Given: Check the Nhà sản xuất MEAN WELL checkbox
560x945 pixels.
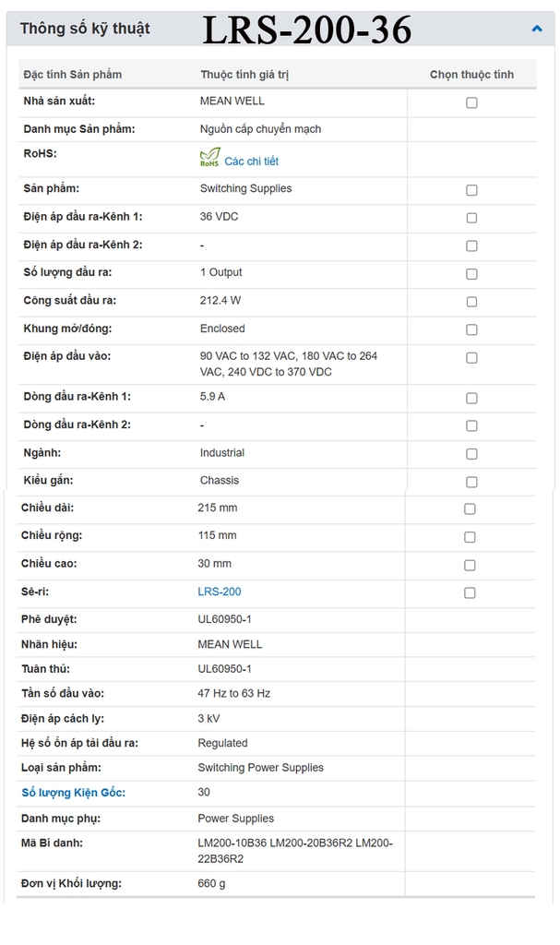Looking at the screenshot, I should (471, 102).
